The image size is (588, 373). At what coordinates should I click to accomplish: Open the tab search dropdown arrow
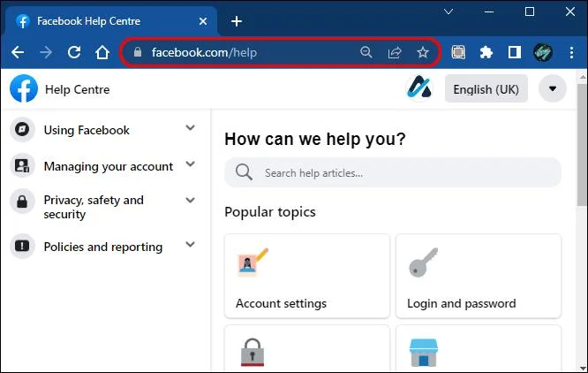tap(449, 11)
